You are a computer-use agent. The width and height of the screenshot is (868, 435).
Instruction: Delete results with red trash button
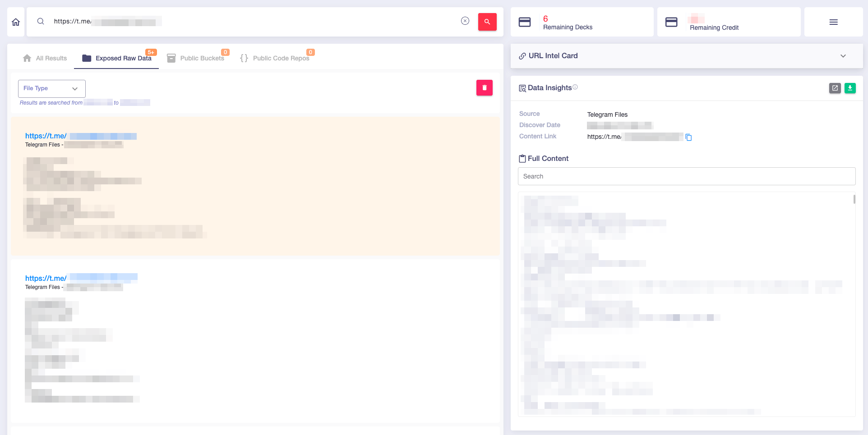(x=485, y=87)
